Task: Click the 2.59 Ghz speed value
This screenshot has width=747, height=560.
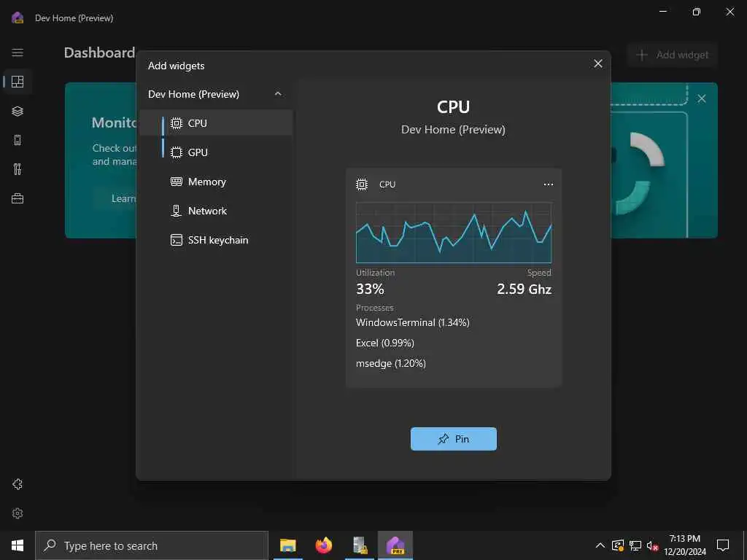Action: pyautogui.click(x=524, y=289)
